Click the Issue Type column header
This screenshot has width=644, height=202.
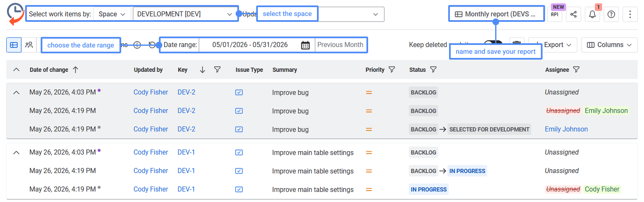249,70
